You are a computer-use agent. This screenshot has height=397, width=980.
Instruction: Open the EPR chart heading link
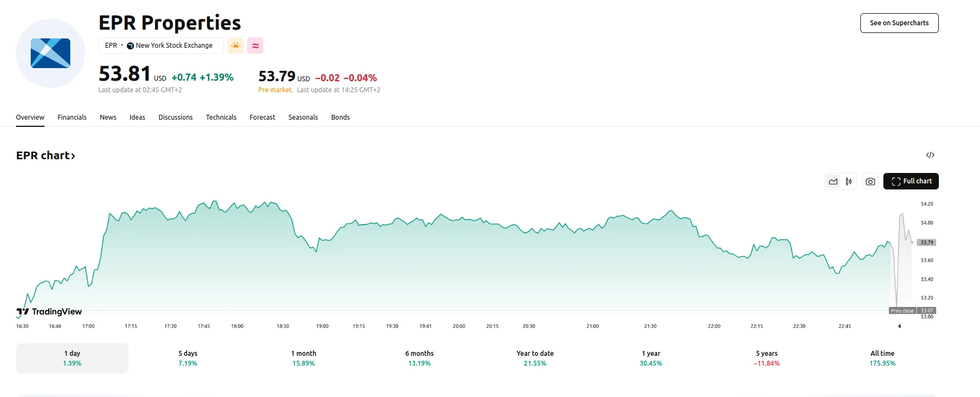(x=46, y=155)
